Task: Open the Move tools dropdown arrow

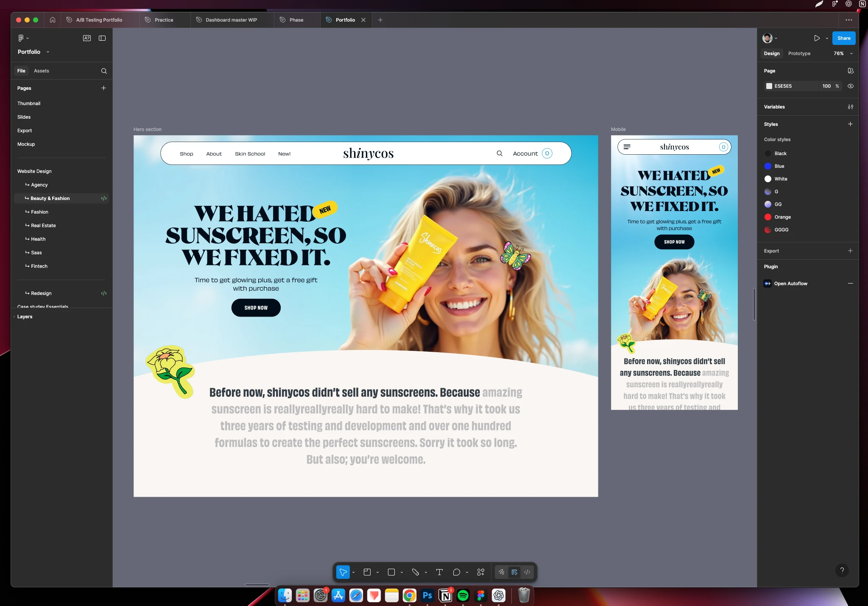Action: click(353, 573)
